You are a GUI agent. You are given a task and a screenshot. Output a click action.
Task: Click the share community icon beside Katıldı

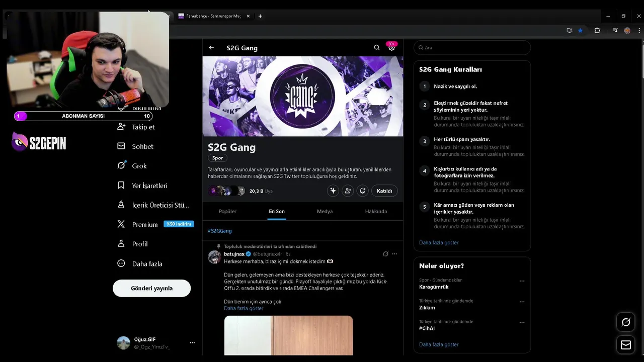362,191
